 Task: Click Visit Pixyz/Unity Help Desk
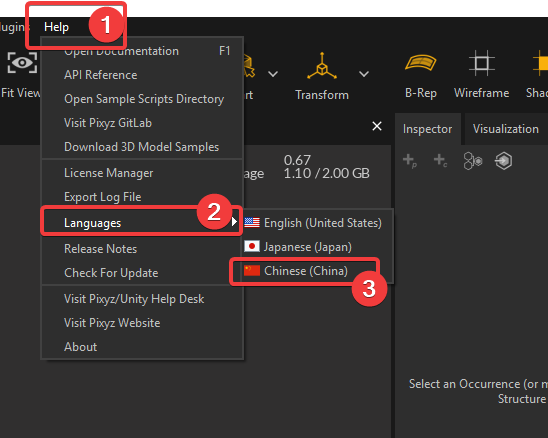pos(142,299)
